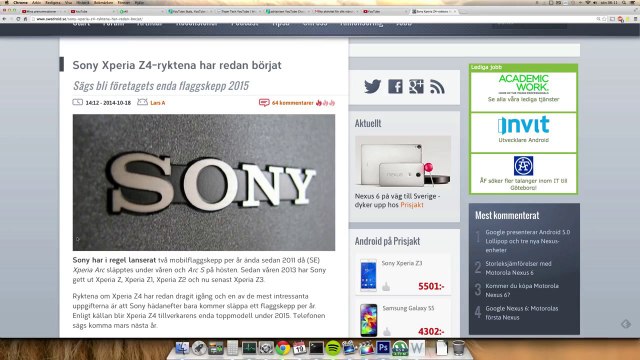Click the browser home icon

25,19
